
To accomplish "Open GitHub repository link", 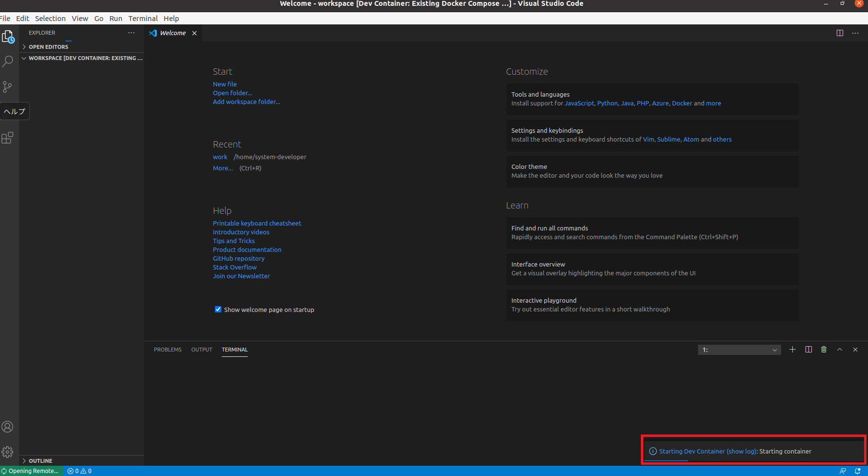I will [238, 258].
